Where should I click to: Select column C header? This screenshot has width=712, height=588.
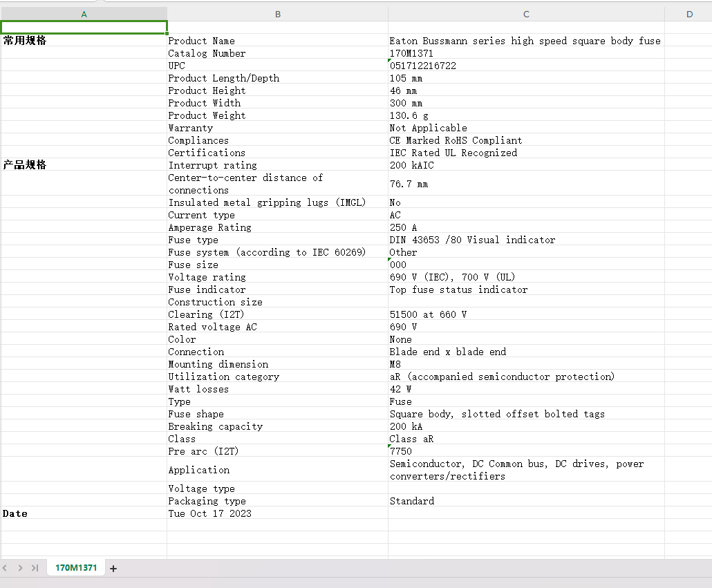[526, 14]
